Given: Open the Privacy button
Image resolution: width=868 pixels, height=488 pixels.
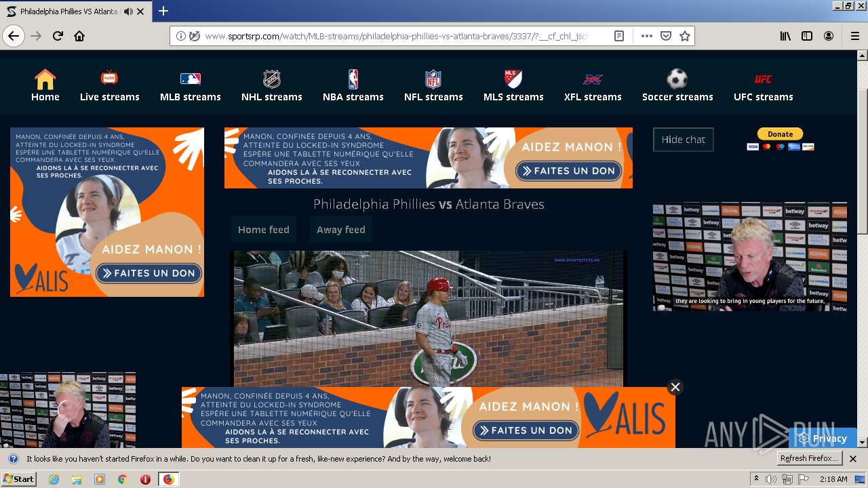Looking at the screenshot, I should pos(823,439).
